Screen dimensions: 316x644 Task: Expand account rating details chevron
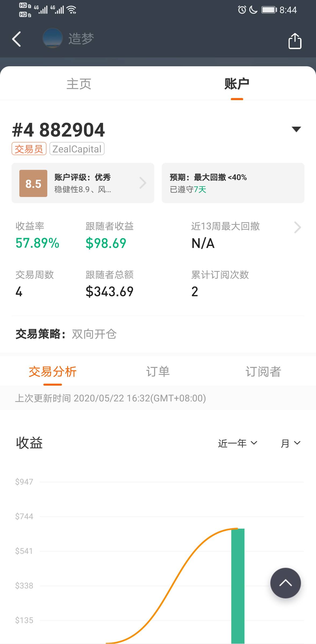[x=143, y=183]
